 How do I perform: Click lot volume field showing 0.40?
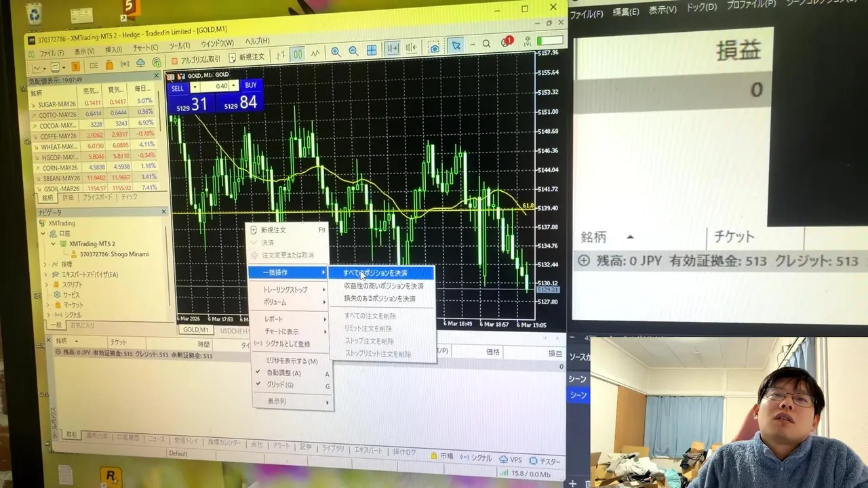[x=214, y=87]
